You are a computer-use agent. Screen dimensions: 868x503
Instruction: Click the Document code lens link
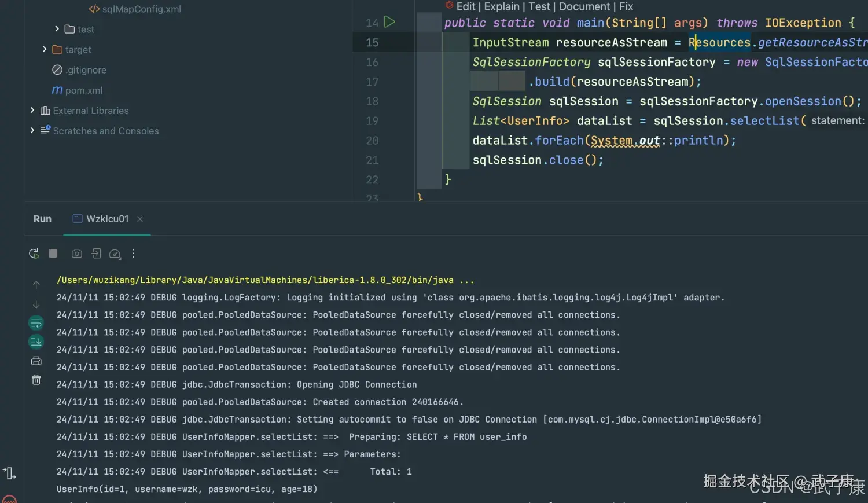point(584,6)
